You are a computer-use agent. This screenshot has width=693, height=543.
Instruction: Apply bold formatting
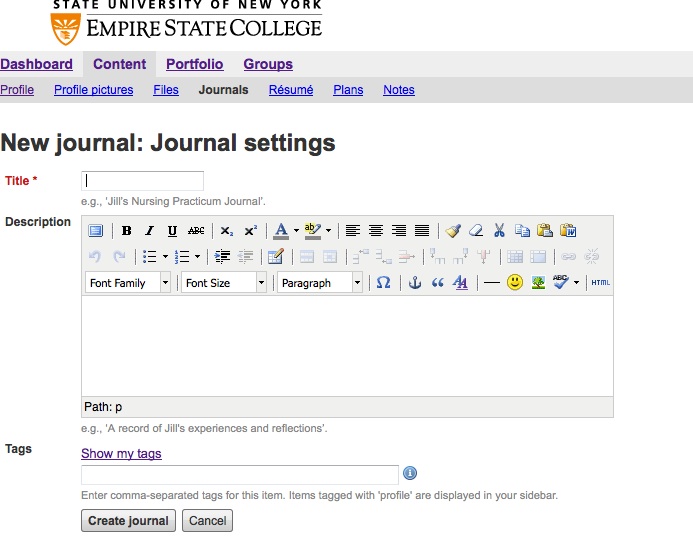click(126, 231)
